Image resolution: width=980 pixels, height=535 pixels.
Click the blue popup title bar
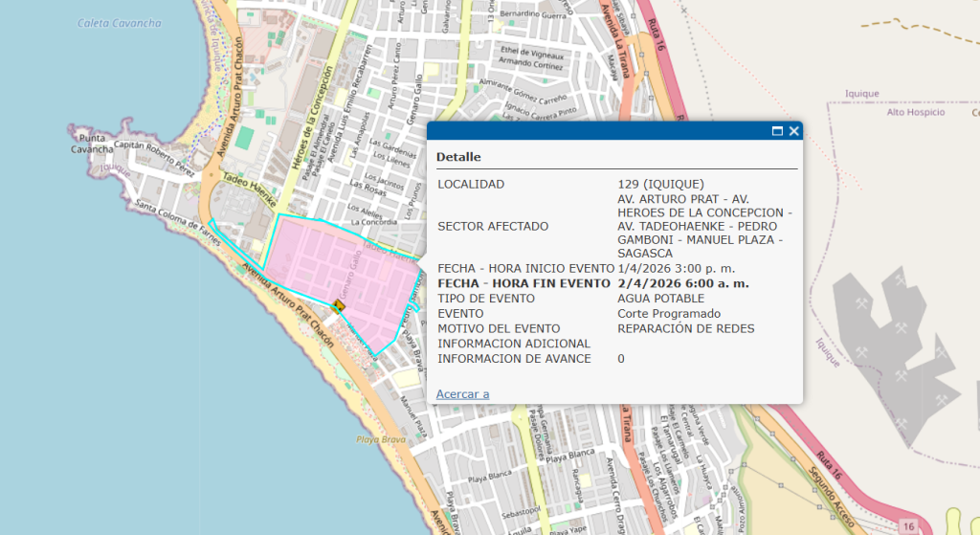pyautogui.click(x=593, y=131)
